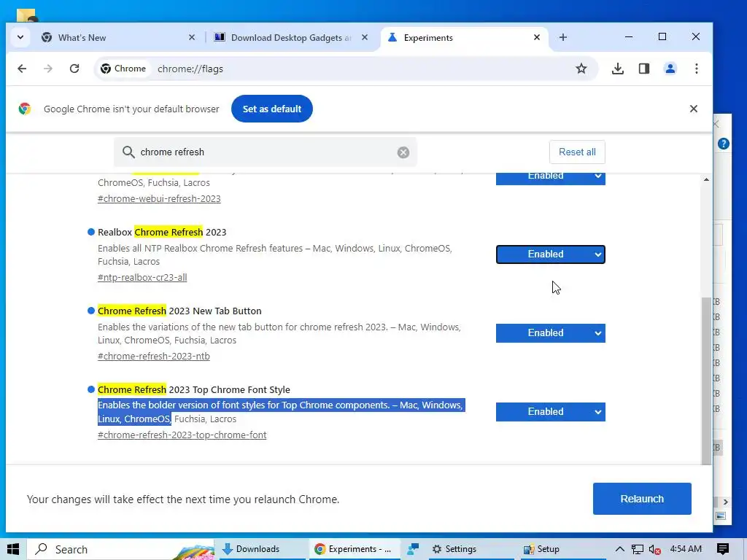Open the 4:54 AM clock

tap(686, 549)
